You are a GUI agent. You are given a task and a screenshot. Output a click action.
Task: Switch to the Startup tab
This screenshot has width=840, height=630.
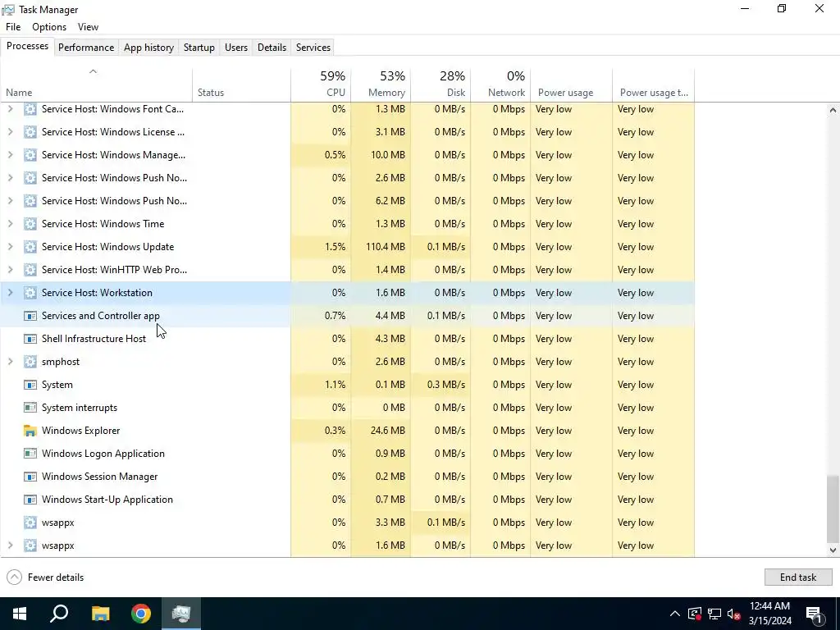point(199,47)
